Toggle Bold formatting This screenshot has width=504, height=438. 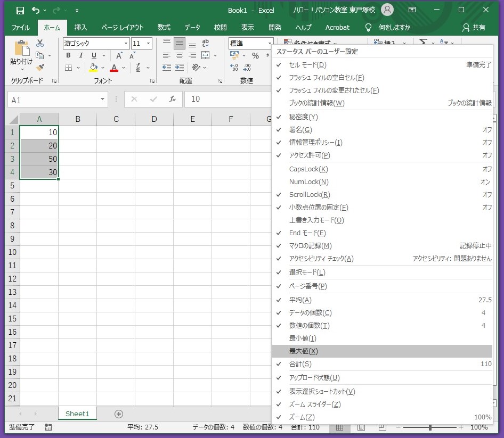pos(68,55)
